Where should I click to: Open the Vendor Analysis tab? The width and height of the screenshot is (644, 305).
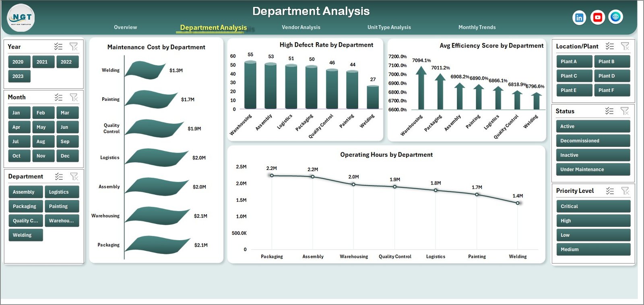coord(301,27)
